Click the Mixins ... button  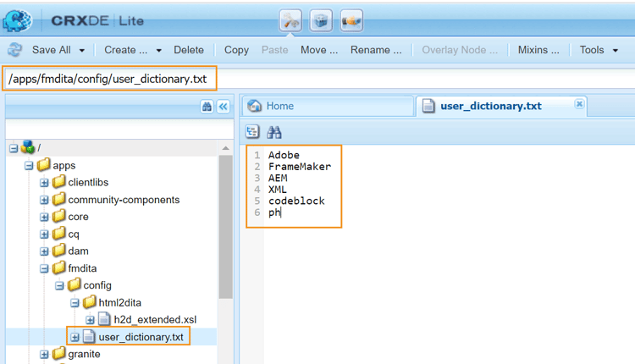point(538,50)
